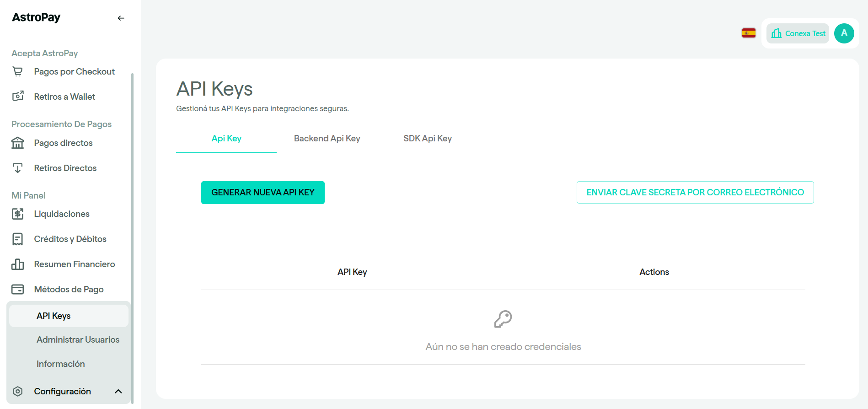
Task: Click the Acepta AstroPay section label
Action: (x=45, y=53)
